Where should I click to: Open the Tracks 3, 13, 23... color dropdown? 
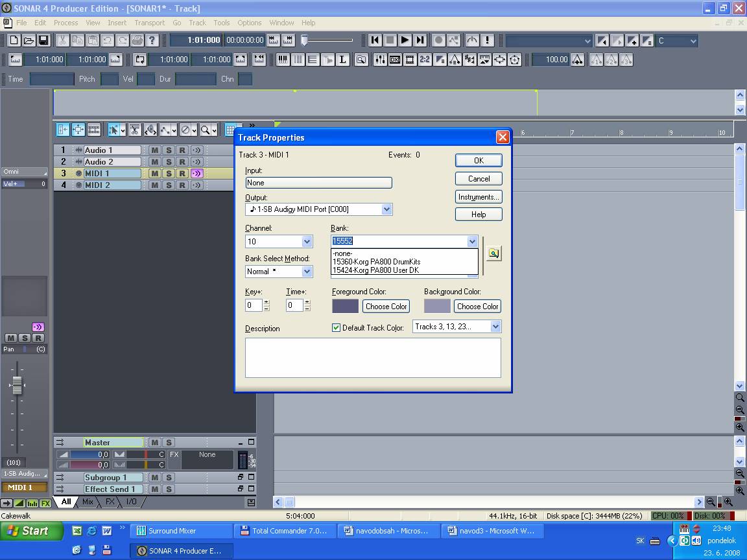(495, 327)
